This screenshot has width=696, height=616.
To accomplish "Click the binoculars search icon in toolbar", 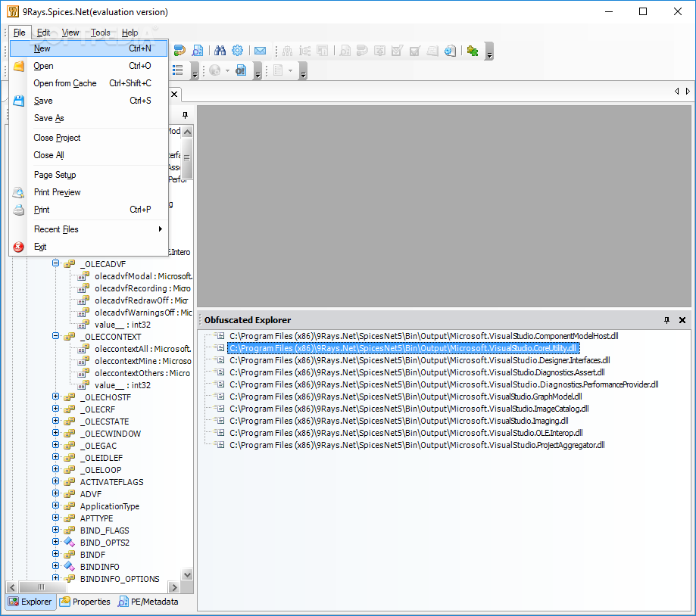I will tap(220, 51).
